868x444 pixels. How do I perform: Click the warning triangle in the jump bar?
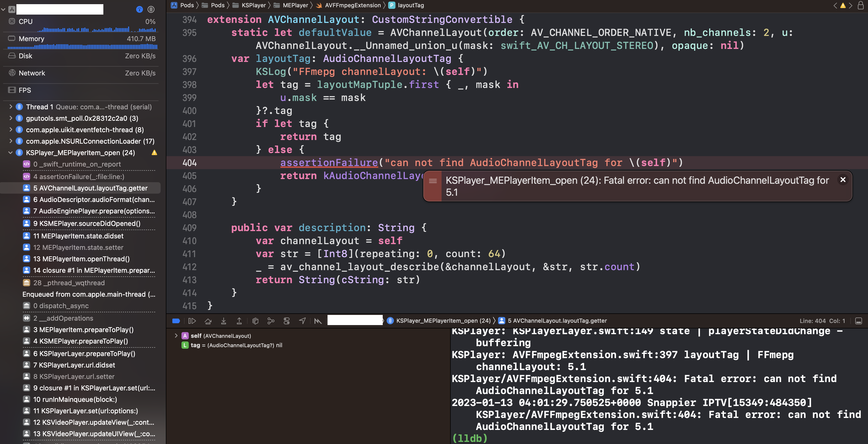click(843, 5)
